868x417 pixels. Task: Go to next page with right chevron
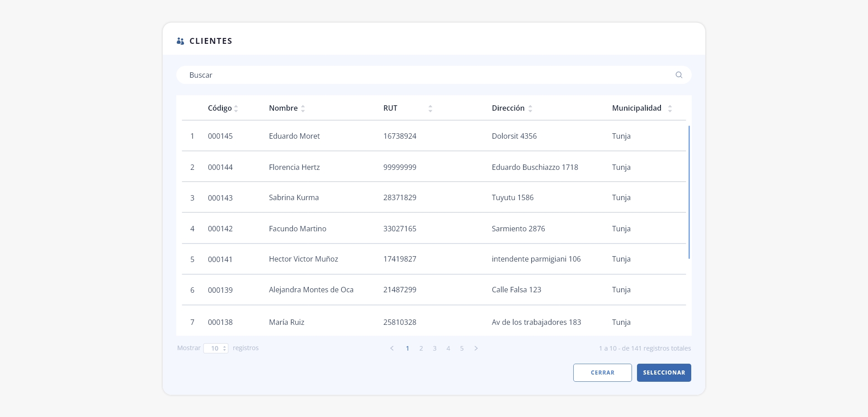tap(476, 348)
